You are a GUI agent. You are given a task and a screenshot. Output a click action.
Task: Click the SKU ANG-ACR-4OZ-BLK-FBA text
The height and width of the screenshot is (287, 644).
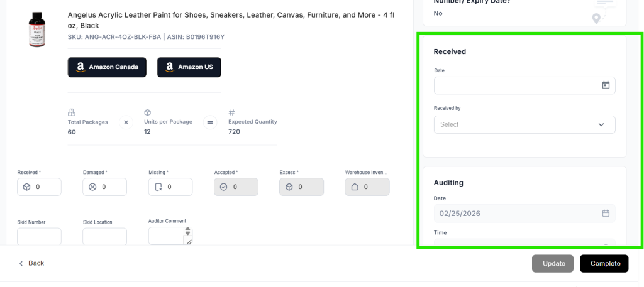coord(114,37)
